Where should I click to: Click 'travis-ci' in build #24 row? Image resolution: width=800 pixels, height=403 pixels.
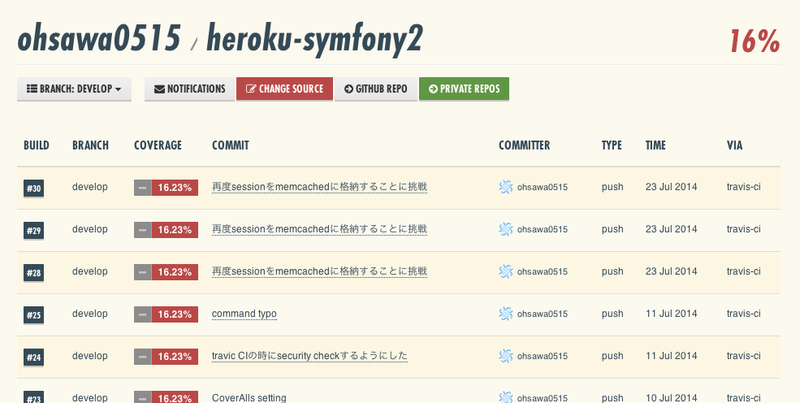point(743,356)
